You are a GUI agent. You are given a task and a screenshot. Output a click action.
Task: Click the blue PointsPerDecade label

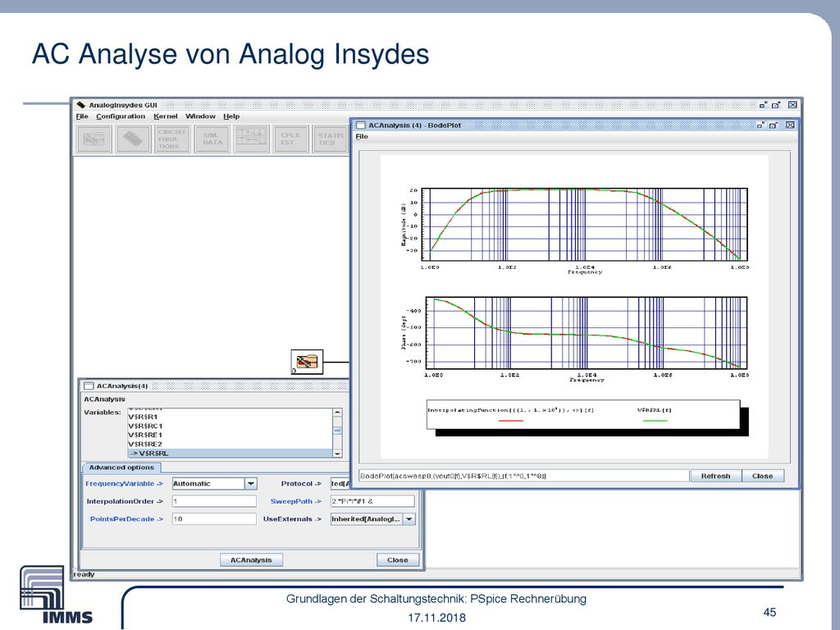pos(126,519)
